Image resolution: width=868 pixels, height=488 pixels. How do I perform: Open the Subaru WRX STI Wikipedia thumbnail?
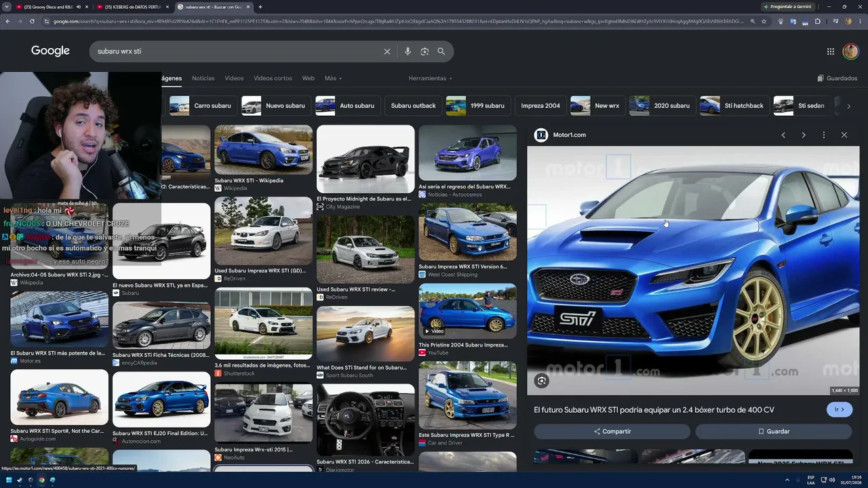pyautogui.click(x=264, y=150)
